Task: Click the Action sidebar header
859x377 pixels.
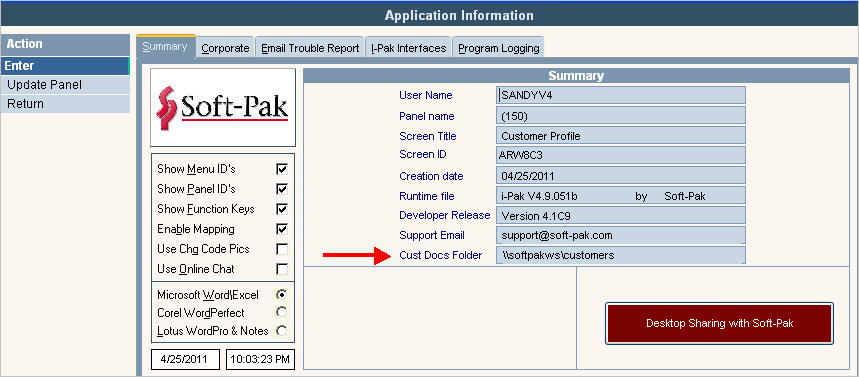Action: click(x=65, y=44)
